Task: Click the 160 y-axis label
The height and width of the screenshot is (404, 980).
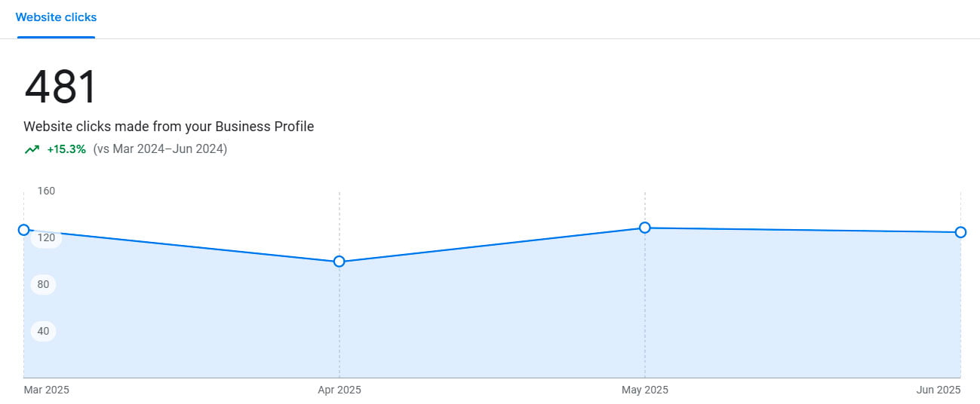Action: pos(47,191)
